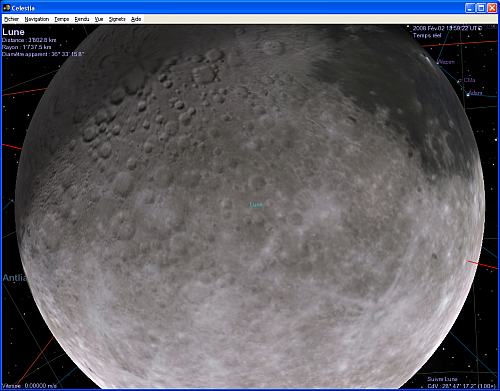500x391 pixels.
Task: Click the Celestia icon in title bar
Action: pos(6,8)
